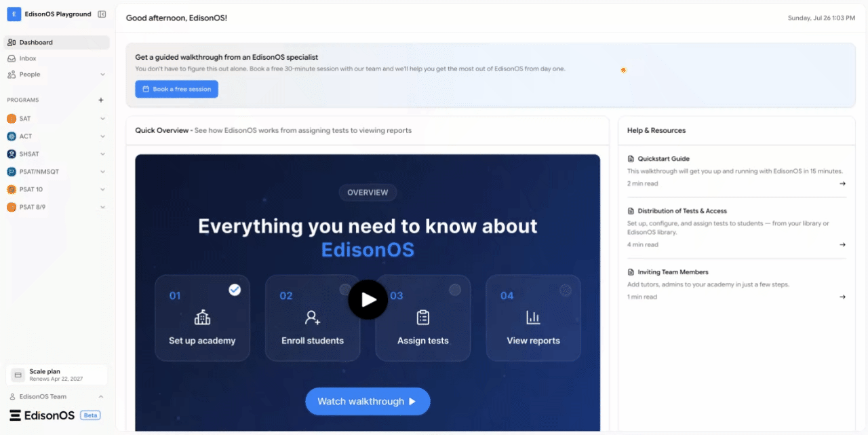This screenshot has width=868, height=435.
Task: Expand the People section chevron
Action: pos(102,75)
